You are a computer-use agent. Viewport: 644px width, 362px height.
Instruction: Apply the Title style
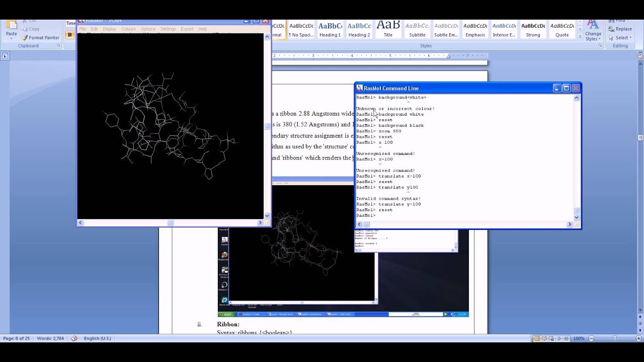(x=388, y=30)
